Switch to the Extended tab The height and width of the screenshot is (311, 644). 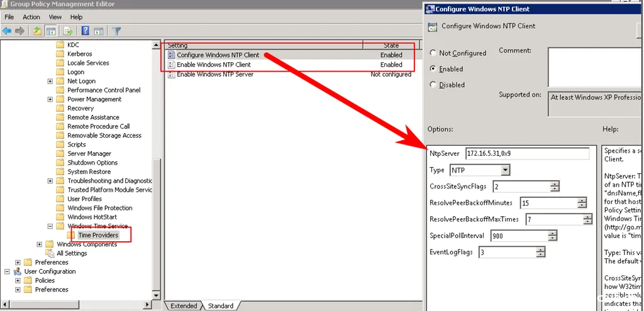(184, 306)
